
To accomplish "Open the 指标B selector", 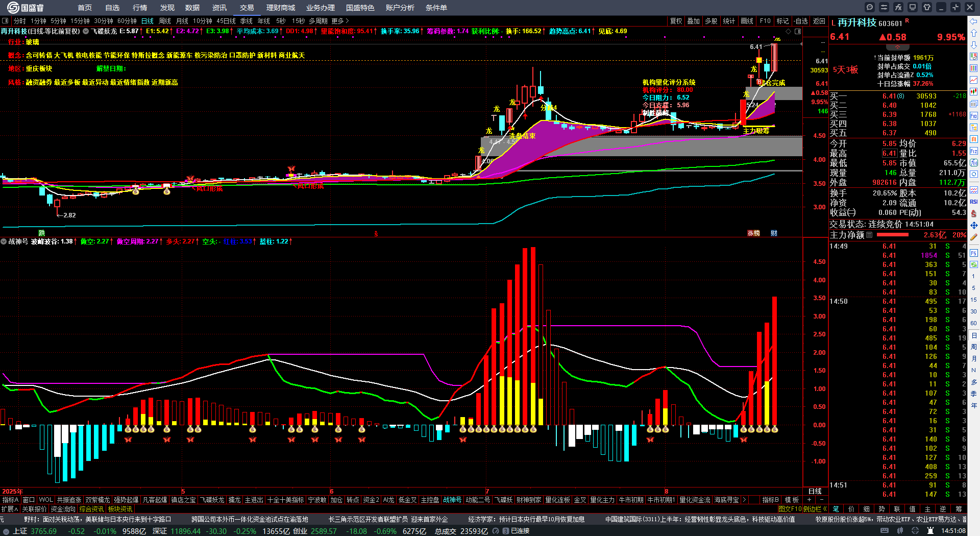I will (770, 500).
